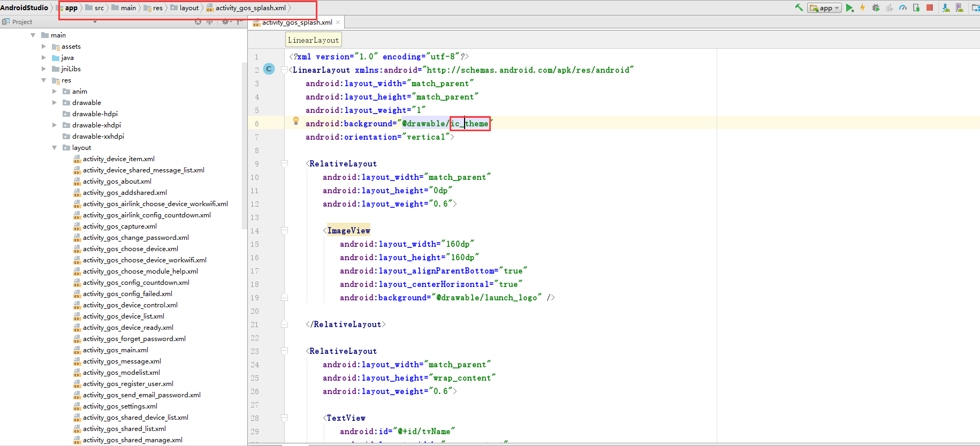This screenshot has width=980, height=446.
Task: Expand the drawable folder
Action: point(55,103)
